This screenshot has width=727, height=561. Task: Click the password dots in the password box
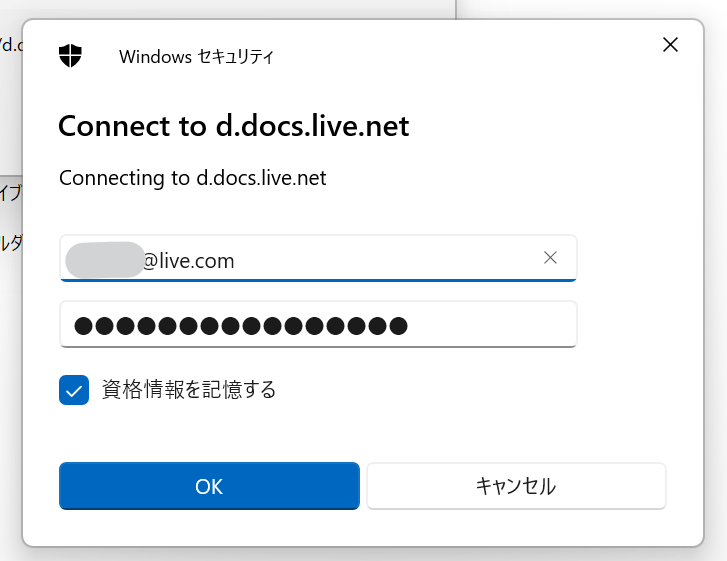pyautogui.click(x=240, y=325)
